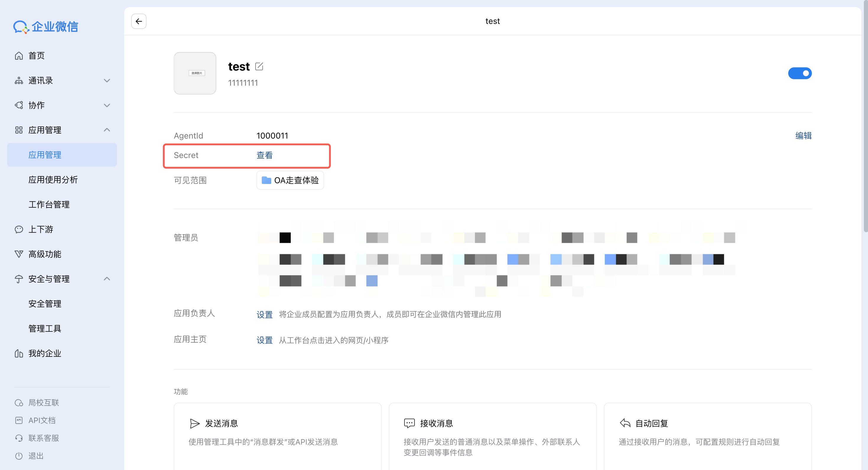868x470 pixels.
Task: Click the 联系客服 headset icon
Action: [x=19, y=438]
